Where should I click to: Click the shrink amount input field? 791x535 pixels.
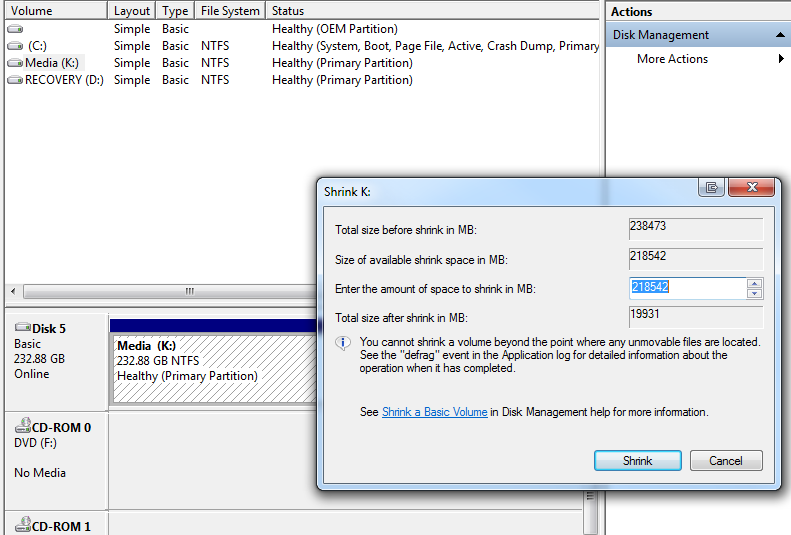687,288
